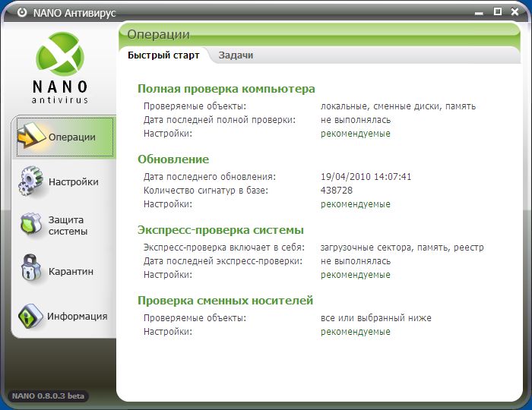Image resolution: width=532 pixels, height=410 pixels.
Task: Start Экспресс-проверка системы
Action: 220,230
